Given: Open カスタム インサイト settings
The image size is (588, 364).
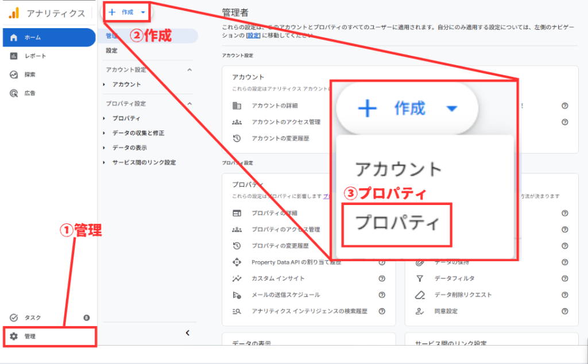Looking at the screenshot, I should tap(278, 278).
